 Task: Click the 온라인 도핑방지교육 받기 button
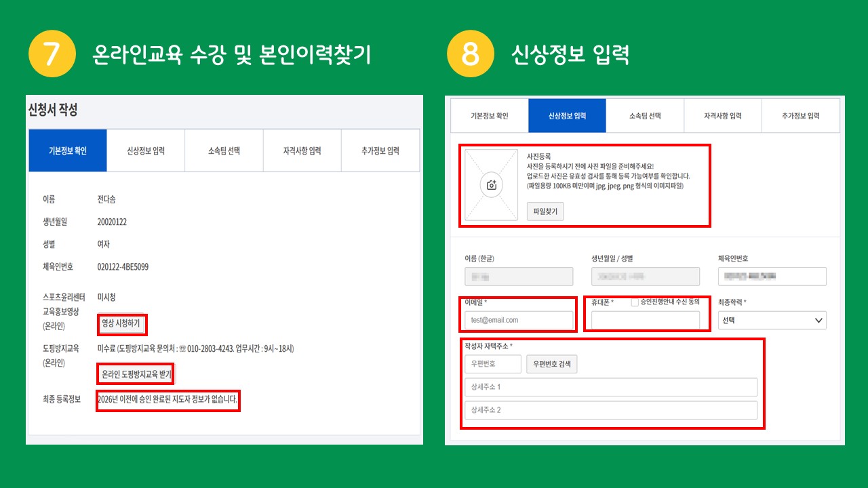(136, 374)
